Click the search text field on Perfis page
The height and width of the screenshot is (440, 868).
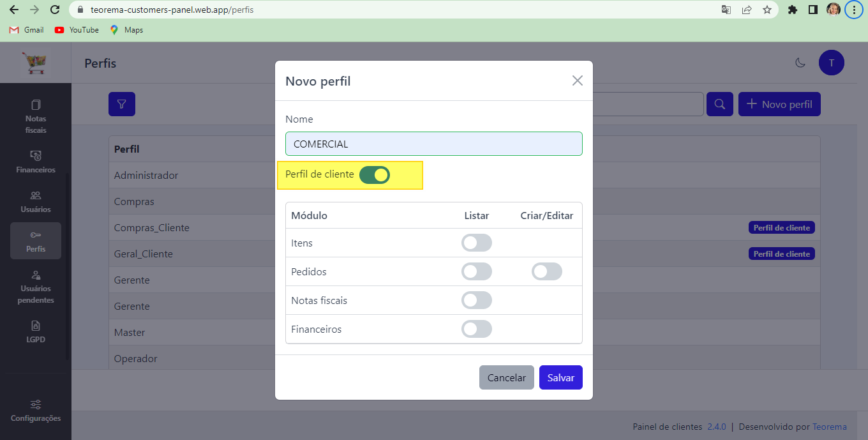click(648, 104)
